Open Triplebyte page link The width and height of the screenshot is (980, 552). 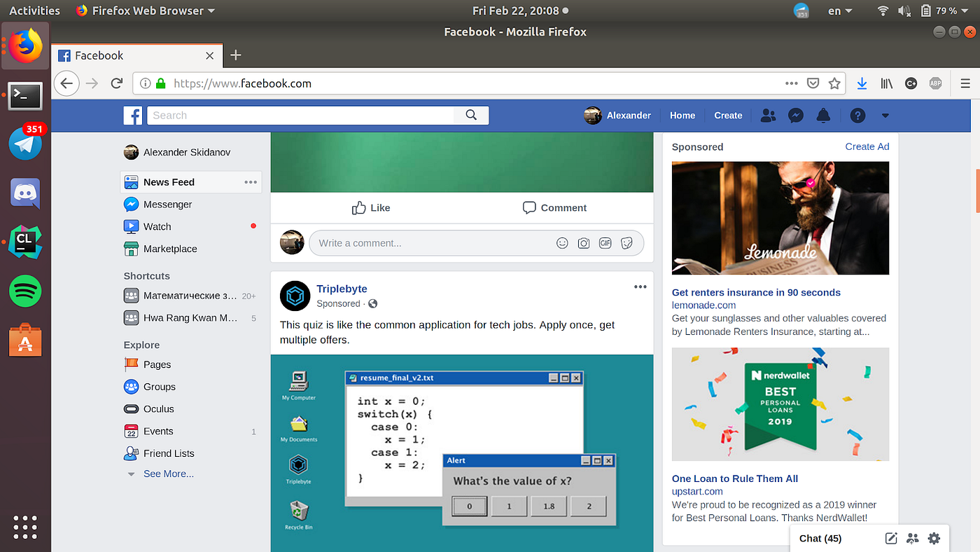coord(342,289)
